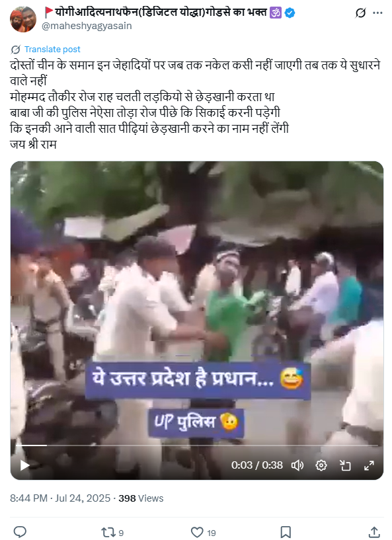Like the post with heart icon
The image size is (392, 540).
[197, 532]
